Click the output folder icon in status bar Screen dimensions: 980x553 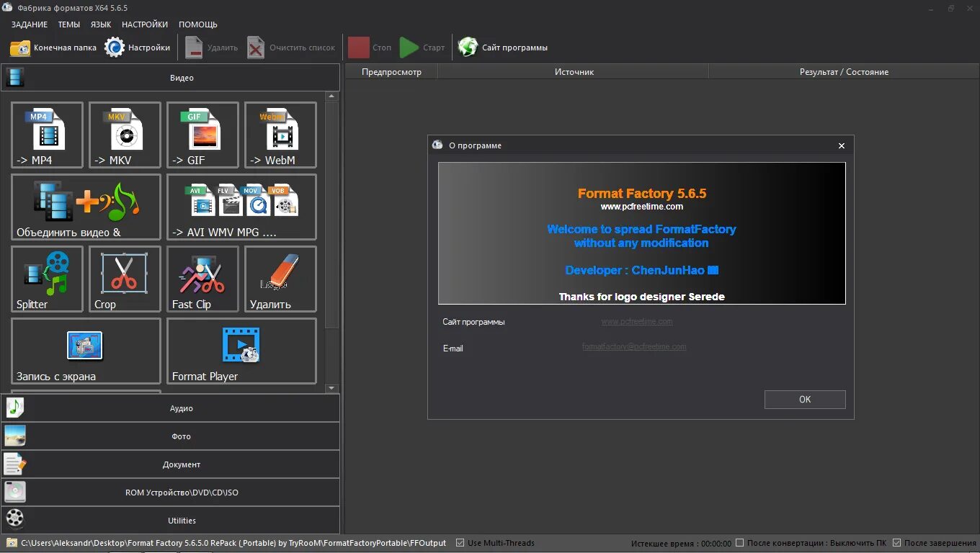[x=12, y=543]
